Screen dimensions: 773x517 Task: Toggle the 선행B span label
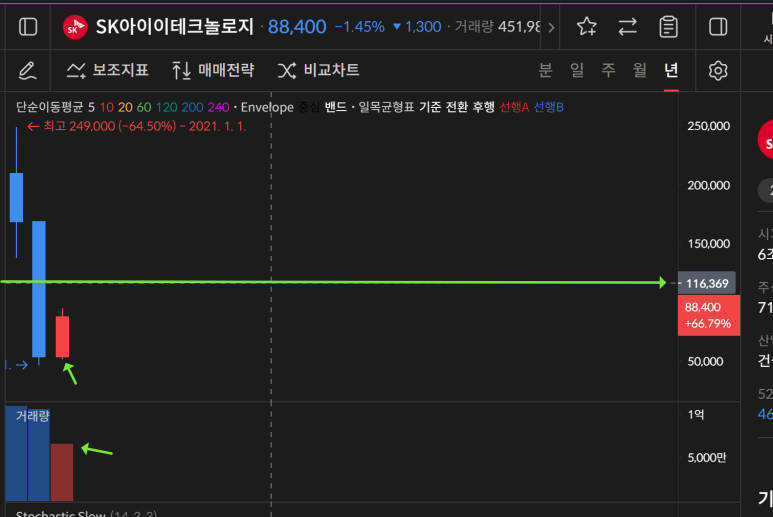click(548, 107)
